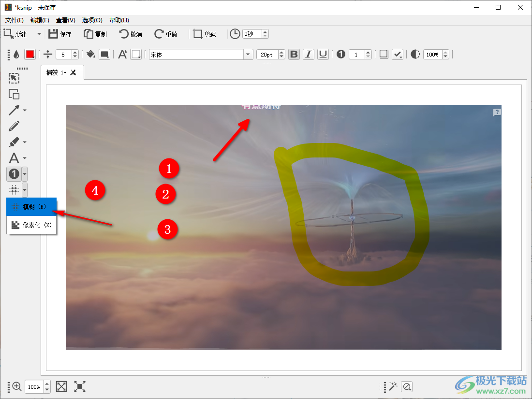Click the 保存 save button
Screen dimensions: 532x399
60,34
